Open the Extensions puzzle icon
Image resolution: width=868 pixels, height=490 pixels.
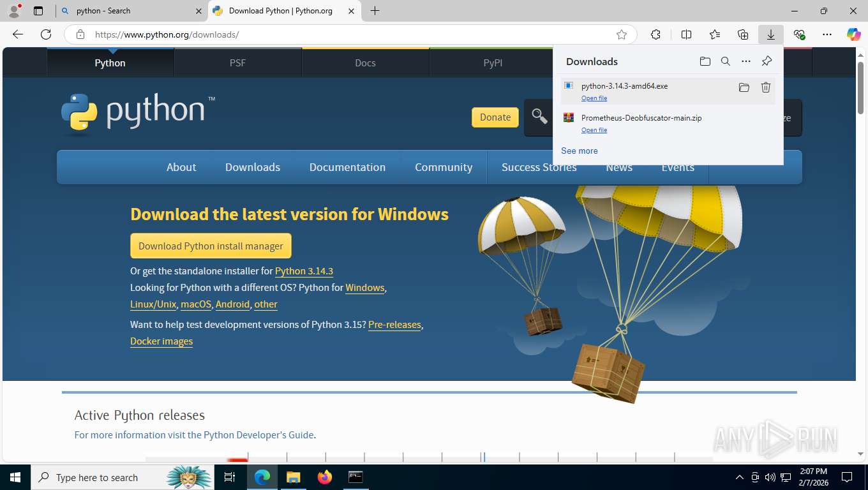[x=655, y=34]
